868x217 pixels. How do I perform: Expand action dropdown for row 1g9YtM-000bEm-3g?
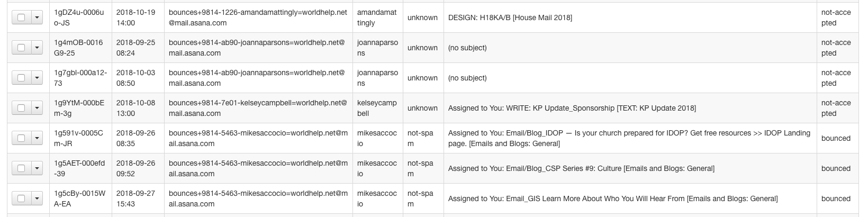point(37,108)
